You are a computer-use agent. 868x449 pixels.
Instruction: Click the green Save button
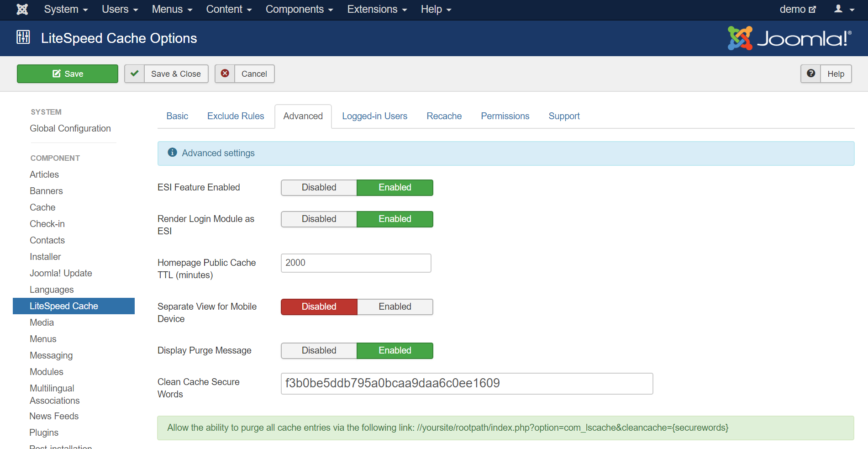click(68, 74)
